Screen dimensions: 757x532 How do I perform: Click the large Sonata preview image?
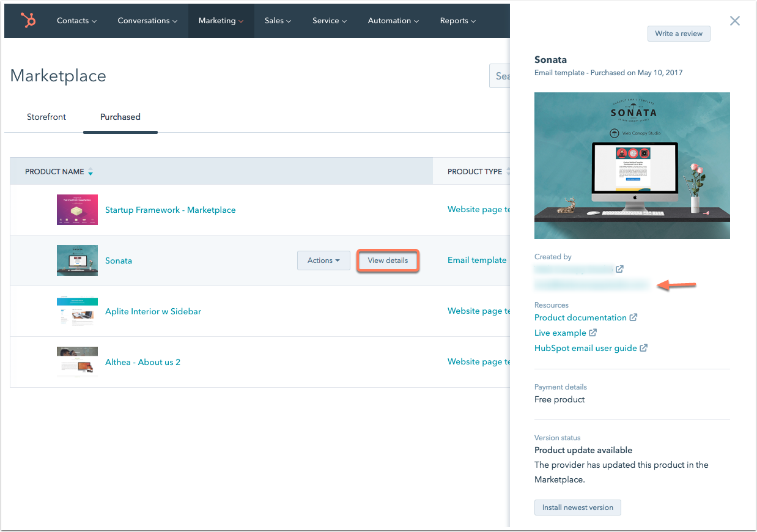click(x=632, y=166)
